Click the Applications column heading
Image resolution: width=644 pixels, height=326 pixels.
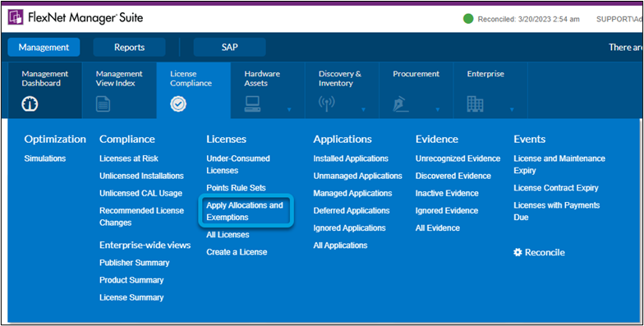pos(343,140)
